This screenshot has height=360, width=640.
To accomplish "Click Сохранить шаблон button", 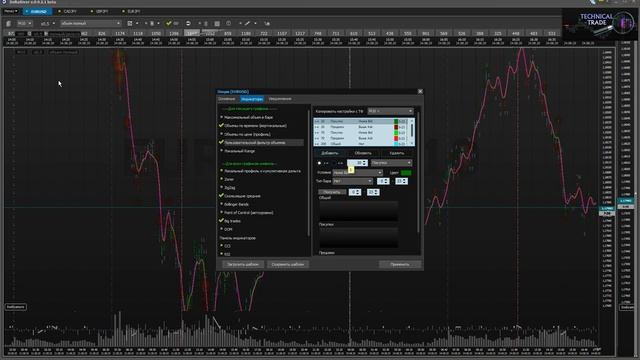I will [x=288, y=264].
